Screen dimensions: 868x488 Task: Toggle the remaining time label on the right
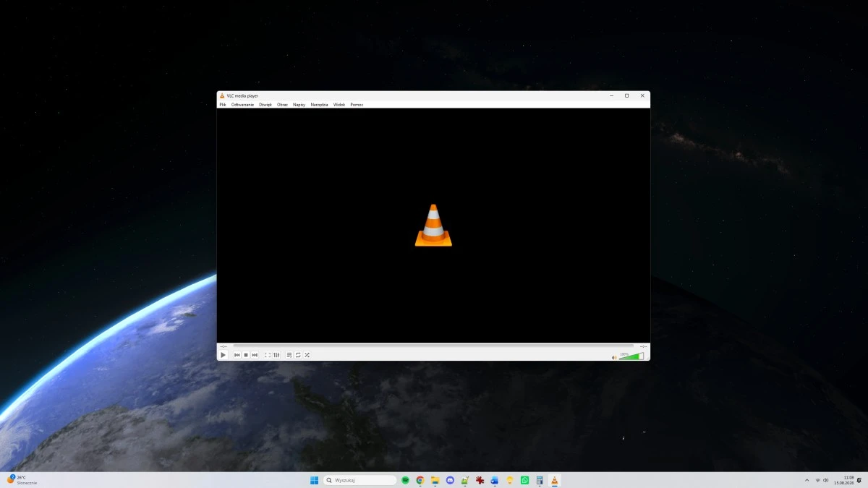pos(643,346)
